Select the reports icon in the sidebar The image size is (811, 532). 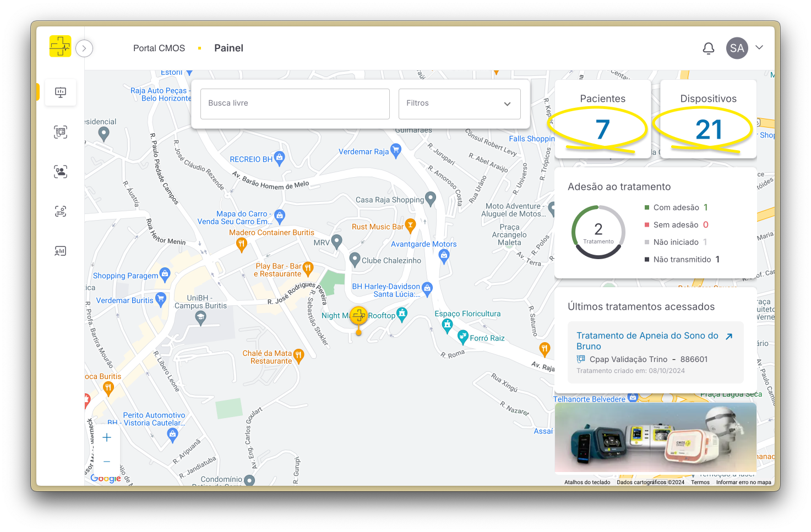61,251
